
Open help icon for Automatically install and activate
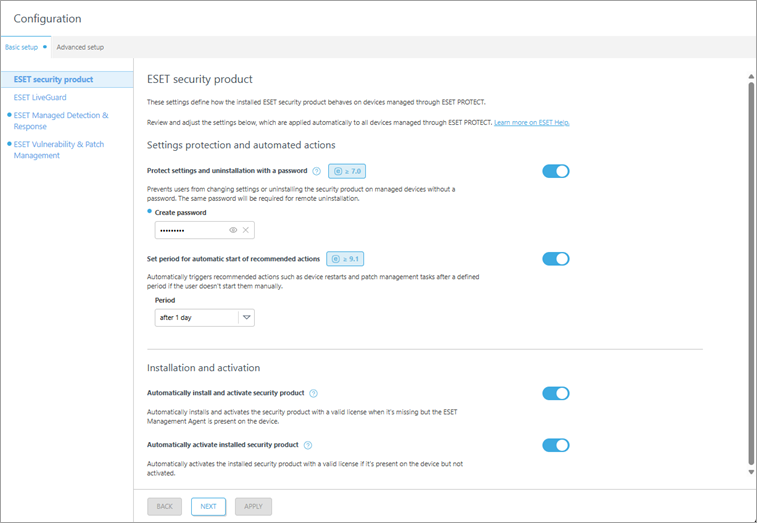coord(313,393)
